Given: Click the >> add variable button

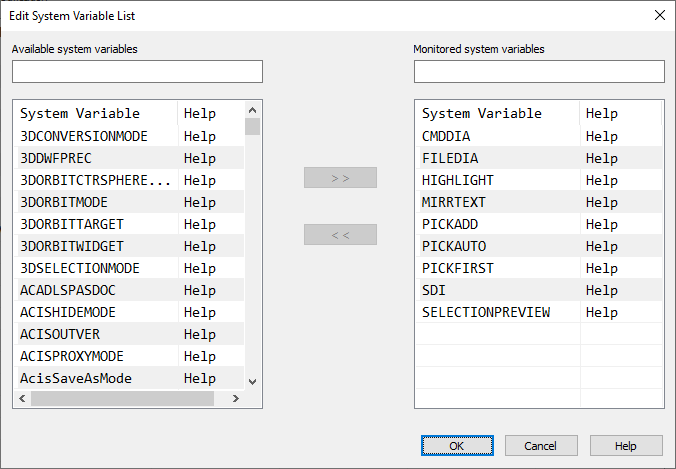Looking at the screenshot, I should [x=340, y=178].
